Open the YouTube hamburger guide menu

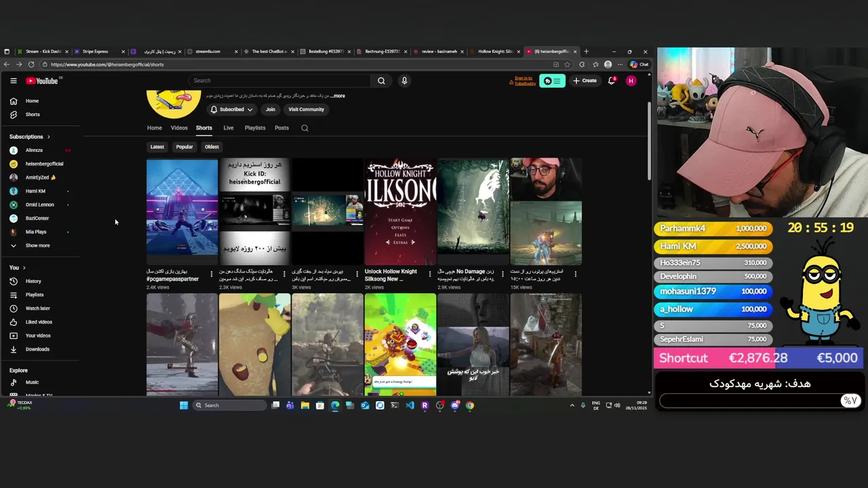tap(13, 81)
